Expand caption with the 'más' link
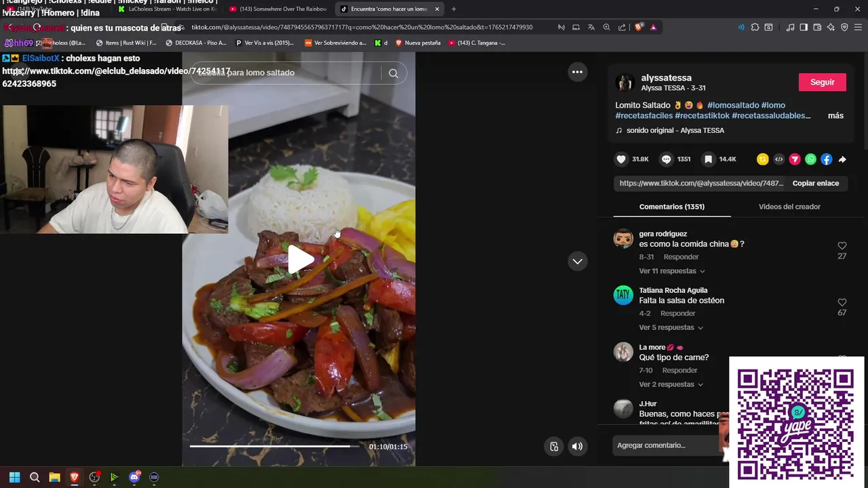 835,116
